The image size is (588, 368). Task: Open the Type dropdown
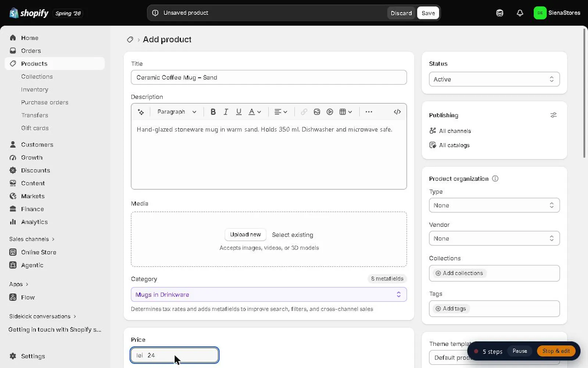(494, 205)
